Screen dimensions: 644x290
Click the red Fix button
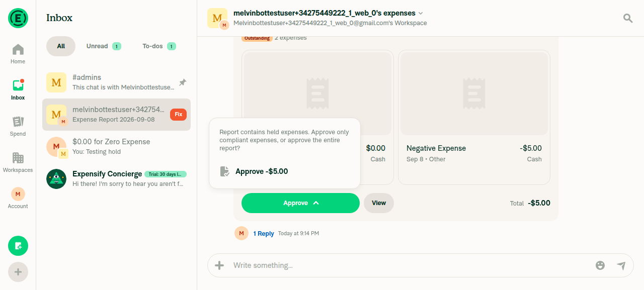[x=178, y=115]
